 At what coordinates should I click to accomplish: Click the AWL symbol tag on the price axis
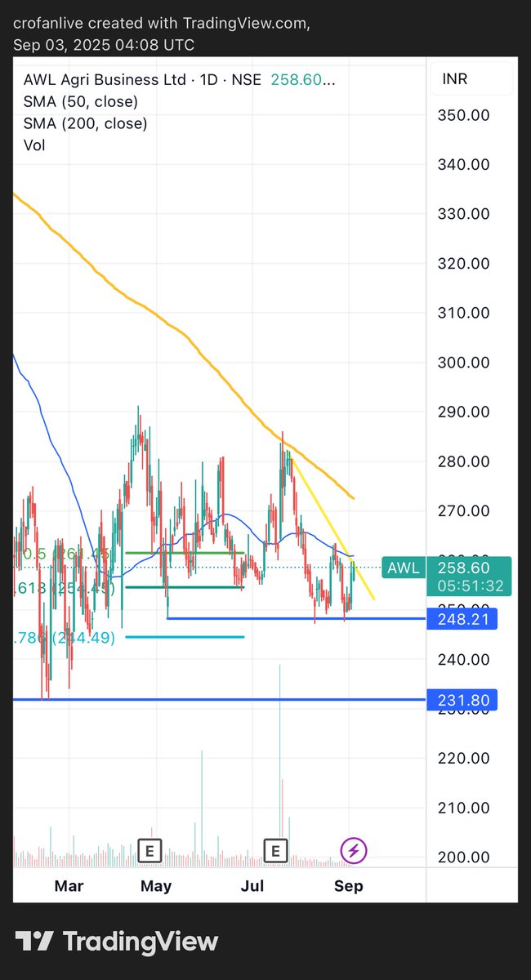402,567
